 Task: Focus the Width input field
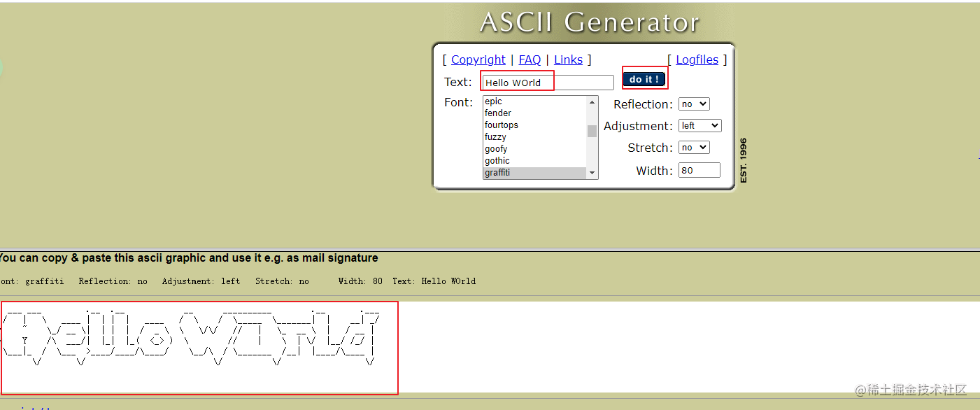click(x=700, y=170)
